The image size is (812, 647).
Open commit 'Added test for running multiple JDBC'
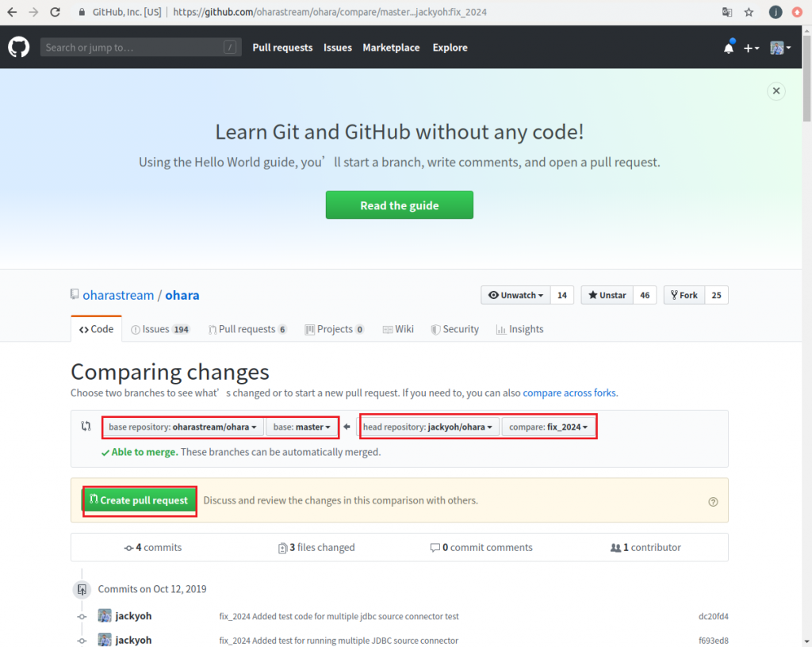point(339,641)
